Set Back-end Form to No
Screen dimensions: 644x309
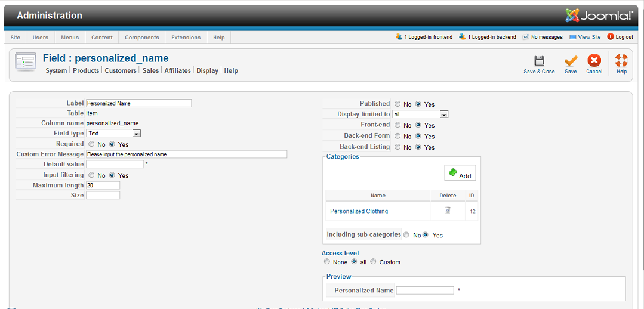point(398,136)
